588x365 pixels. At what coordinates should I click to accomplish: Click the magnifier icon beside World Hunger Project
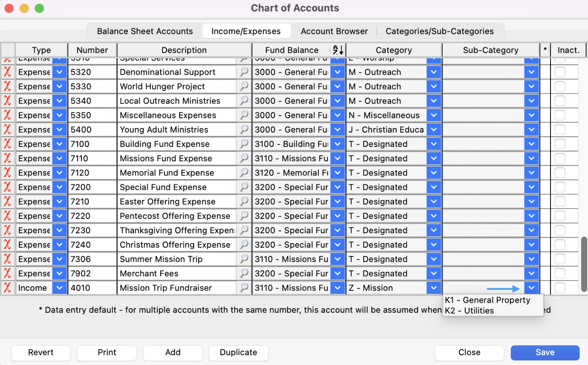coord(244,86)
